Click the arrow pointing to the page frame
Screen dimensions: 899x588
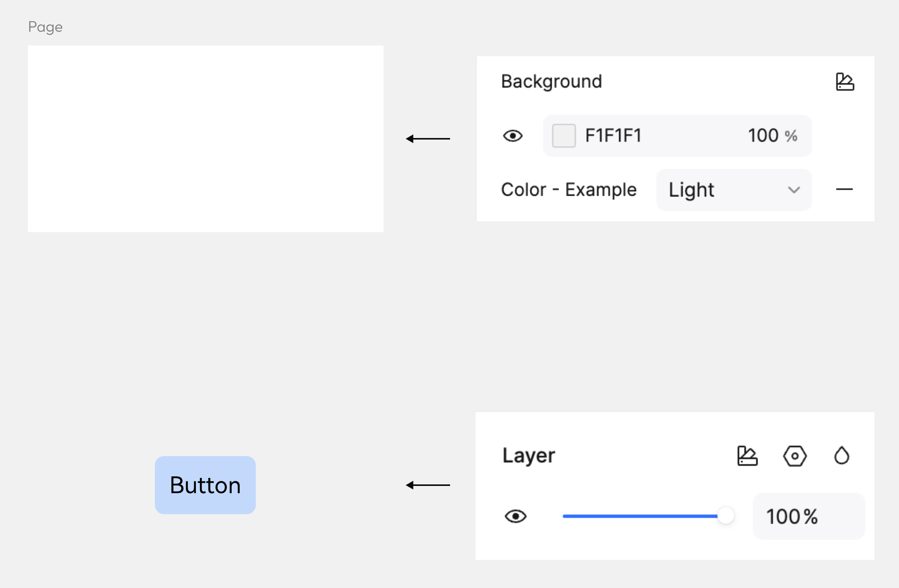[428, 138]
